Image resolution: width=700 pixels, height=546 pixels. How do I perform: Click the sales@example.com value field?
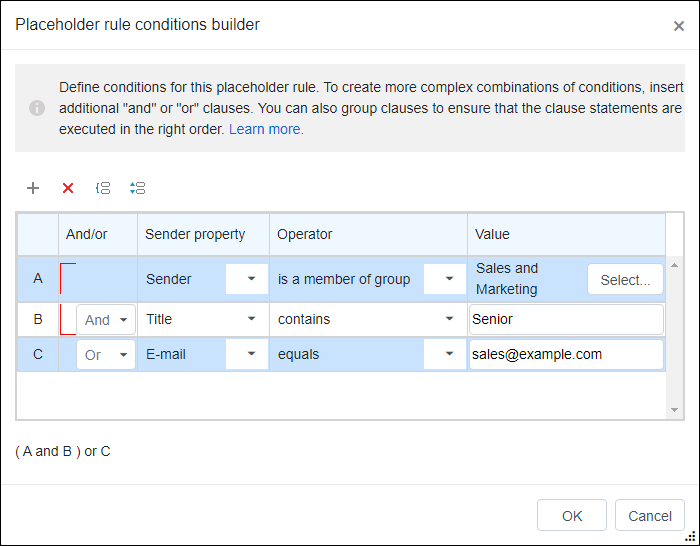[x=566, y=354]
